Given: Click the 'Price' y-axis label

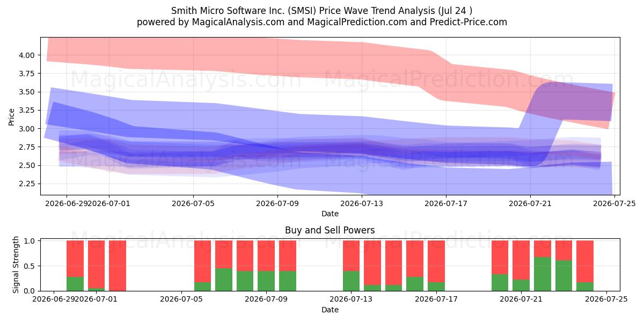Looking at the screenshot, I should point(12,116).
